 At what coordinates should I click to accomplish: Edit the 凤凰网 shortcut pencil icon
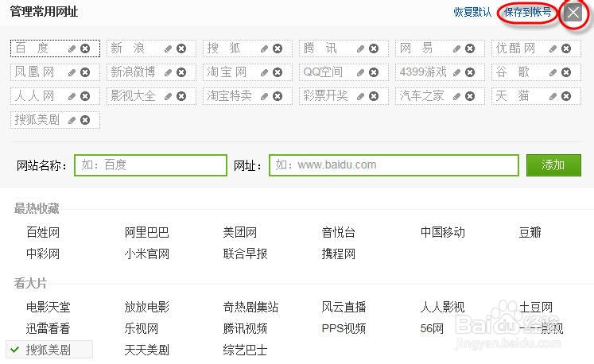72,72
